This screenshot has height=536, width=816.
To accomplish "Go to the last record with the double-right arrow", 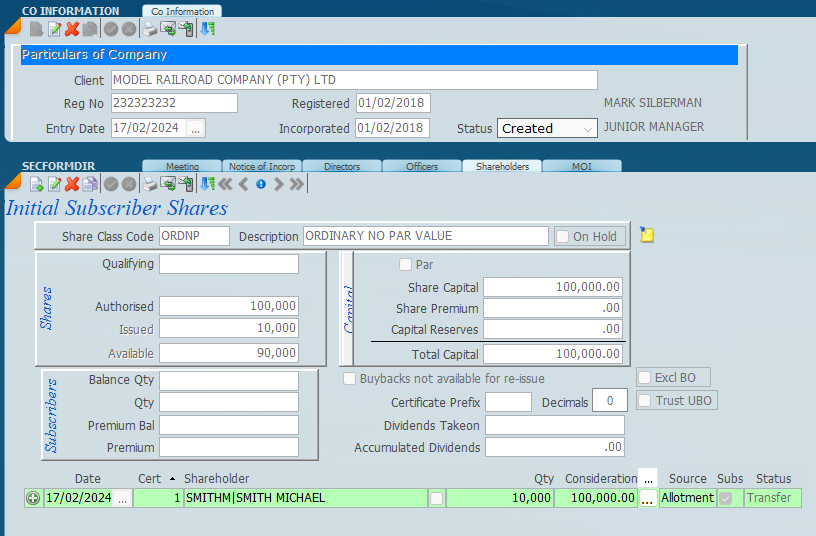I will pyautogui.click(x=297, y=184).
